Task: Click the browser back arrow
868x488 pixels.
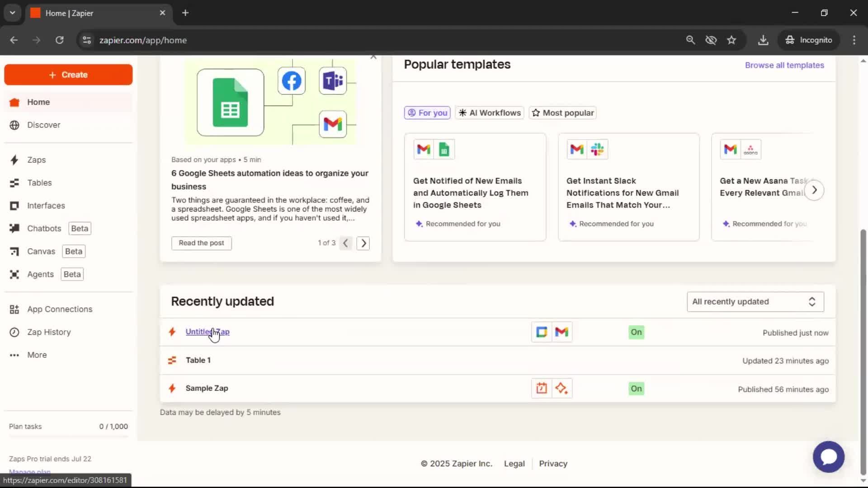Action: 14,40
